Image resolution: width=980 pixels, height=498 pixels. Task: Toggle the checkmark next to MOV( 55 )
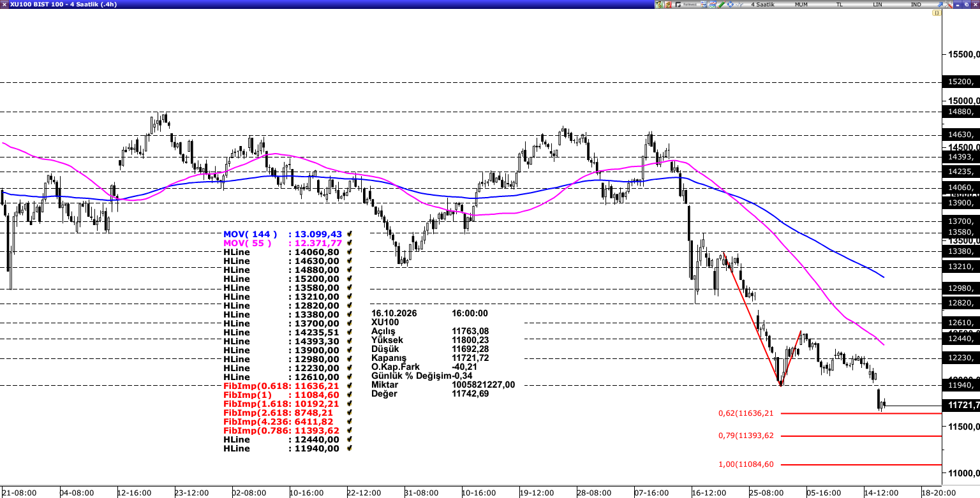click(349, 243)
